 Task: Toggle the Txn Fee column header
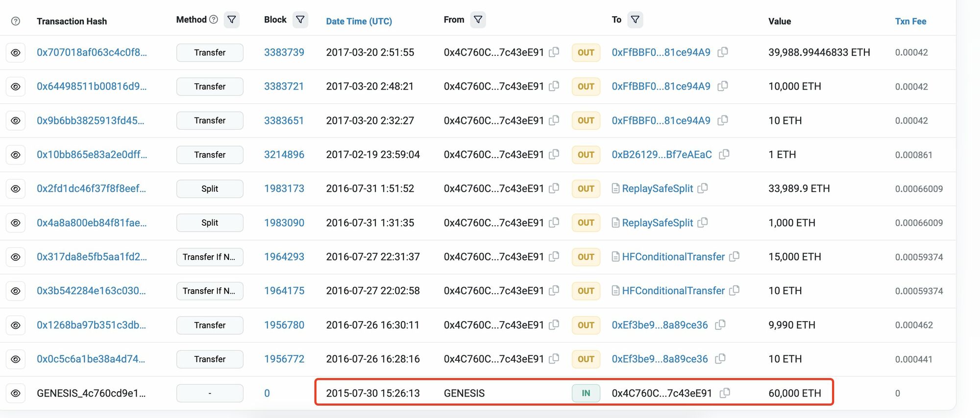[910, 21]
